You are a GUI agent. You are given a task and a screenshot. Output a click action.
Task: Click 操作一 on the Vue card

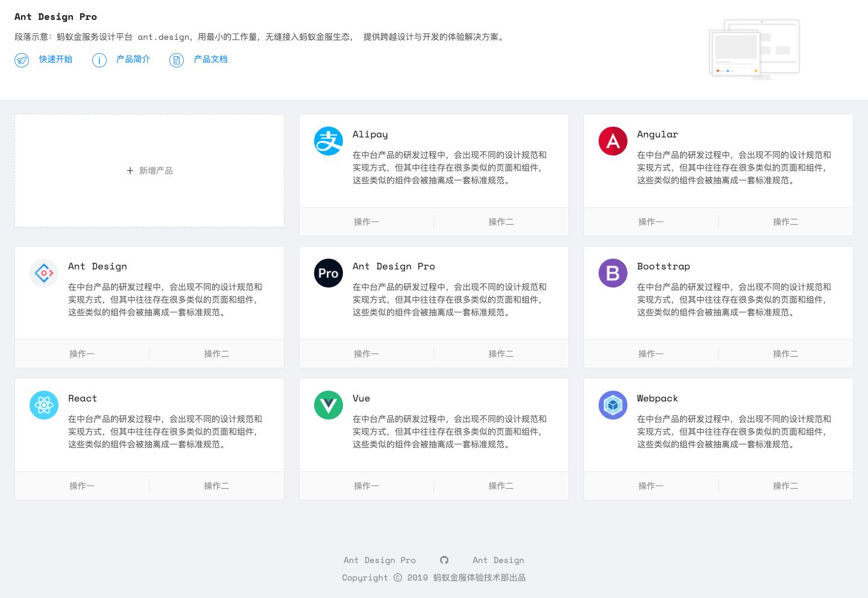tap(366, 486)
